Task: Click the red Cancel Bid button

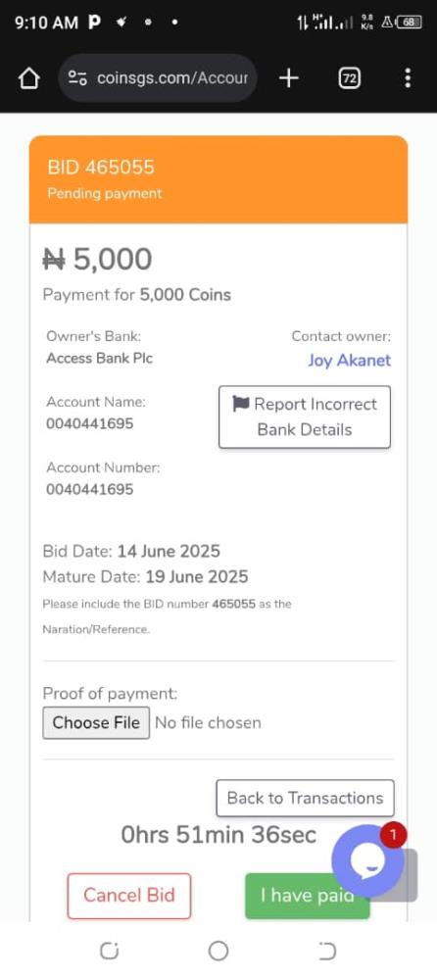Action: coord(128,896)
